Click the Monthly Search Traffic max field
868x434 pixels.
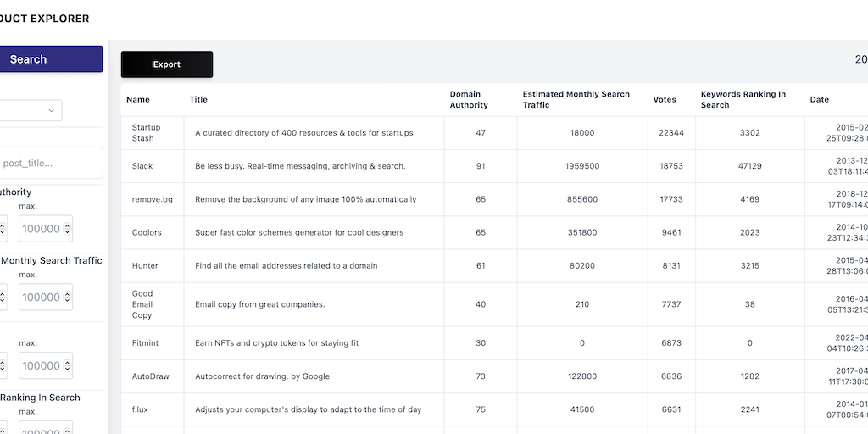(41, 298)
